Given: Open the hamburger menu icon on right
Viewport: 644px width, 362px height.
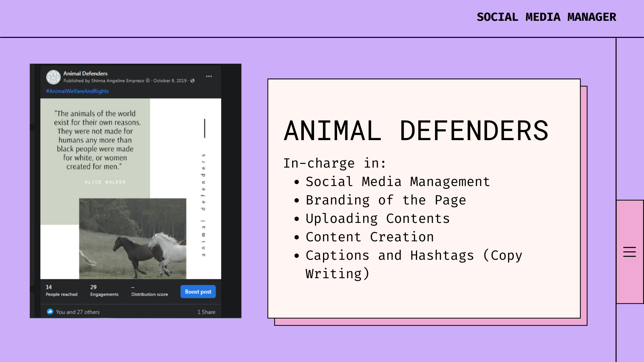Looking at the screenshot, I should (x=629, y=252).
